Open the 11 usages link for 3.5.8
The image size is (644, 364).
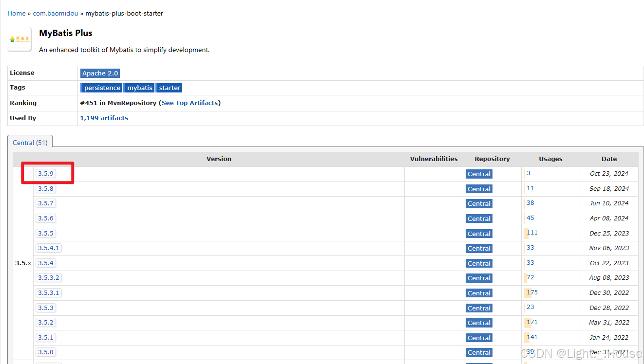(530, 188)
